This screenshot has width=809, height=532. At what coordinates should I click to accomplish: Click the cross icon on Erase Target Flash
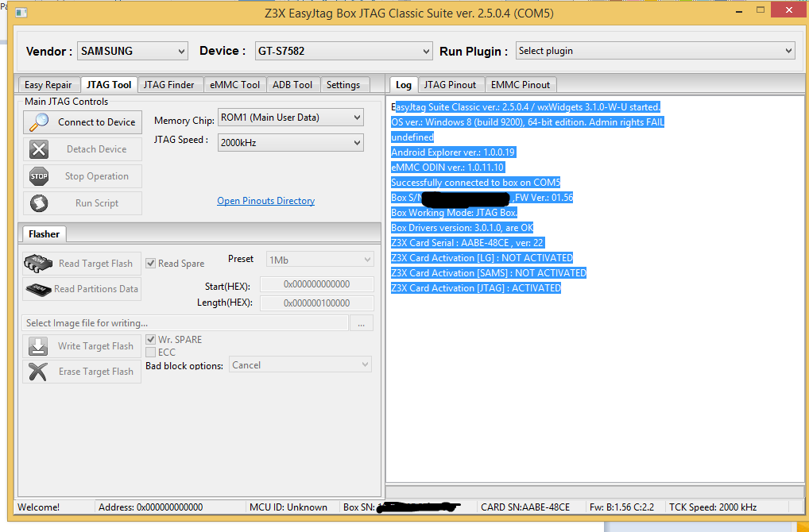coord(38,372)
